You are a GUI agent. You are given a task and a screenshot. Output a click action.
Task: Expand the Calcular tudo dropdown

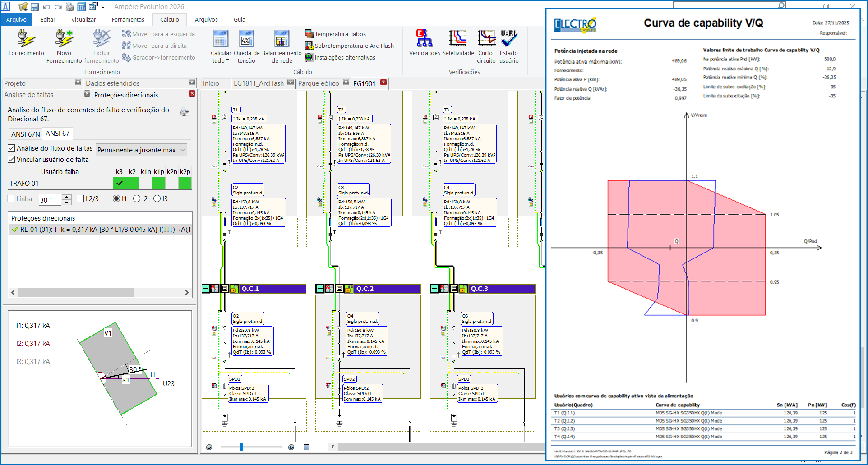pyautogui.click(x=221, y=60)
